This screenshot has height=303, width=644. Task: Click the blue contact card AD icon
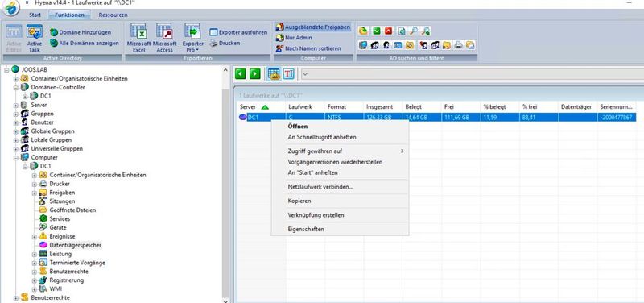pos(398,45)
